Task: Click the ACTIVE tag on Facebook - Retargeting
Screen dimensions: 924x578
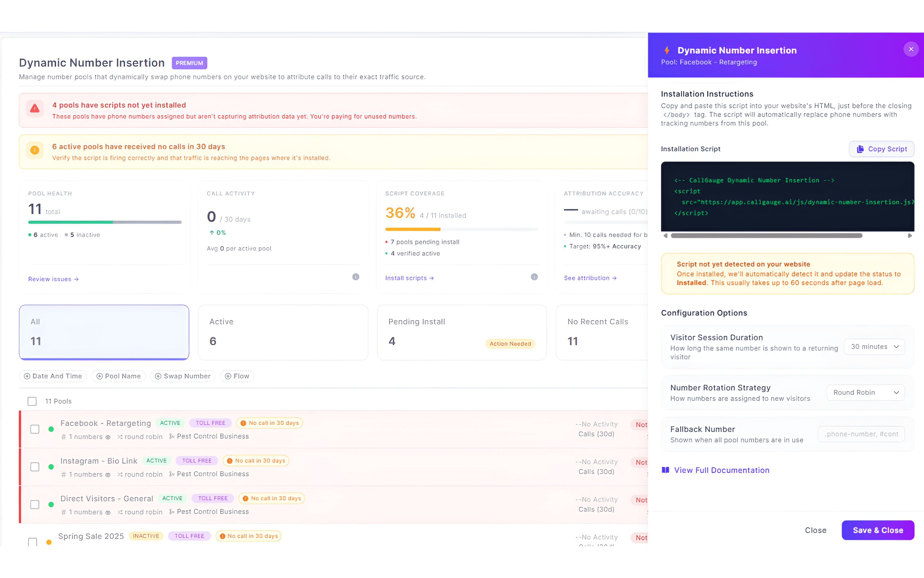Action: point(170,423)
